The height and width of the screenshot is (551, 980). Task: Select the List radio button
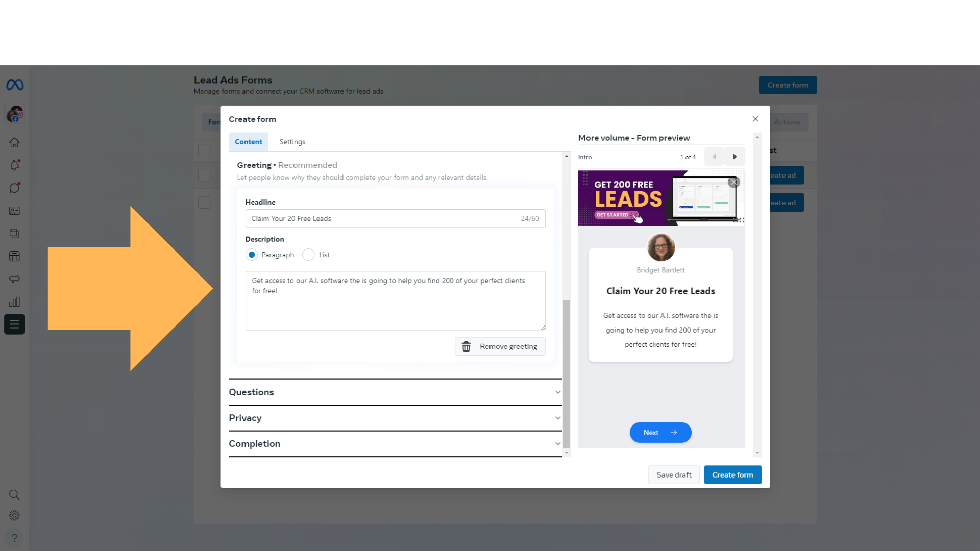coord(308,254)
